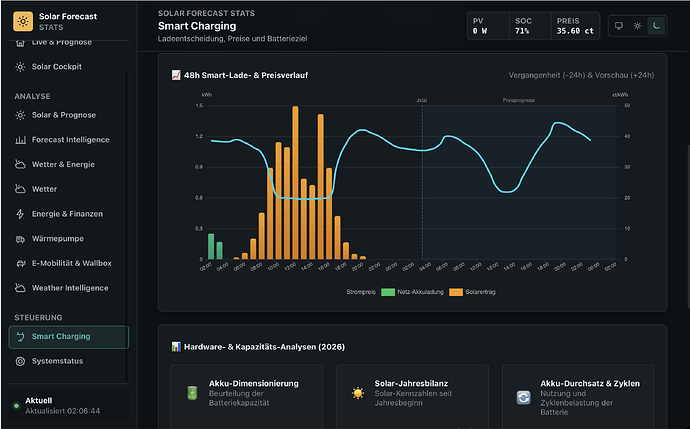Image resolution: width=690 pixels, height=429 pixels.
Task: Switch to light theme sun icon
Action: (637, 26)
